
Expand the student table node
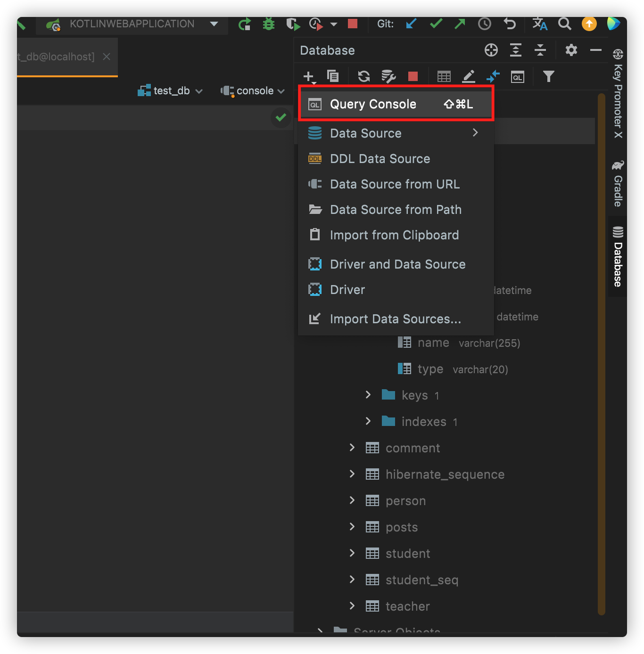click(x=352, y=553)
